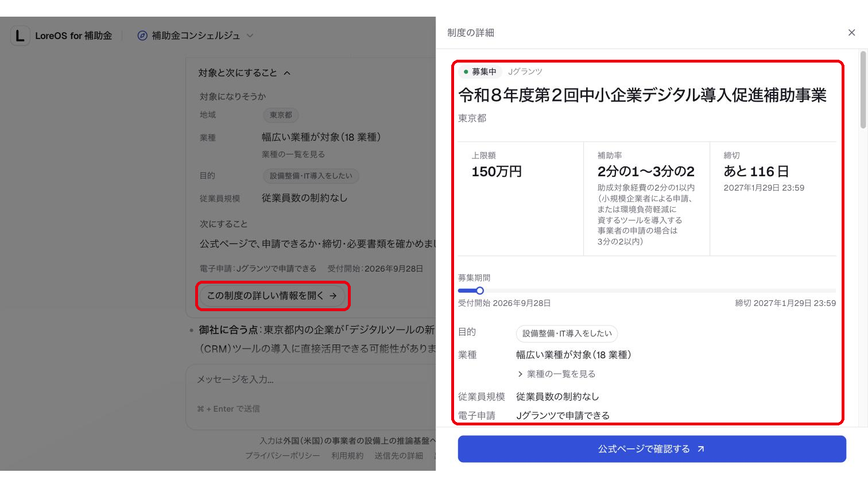Click the 募集中 status badge

click(480, 72)
